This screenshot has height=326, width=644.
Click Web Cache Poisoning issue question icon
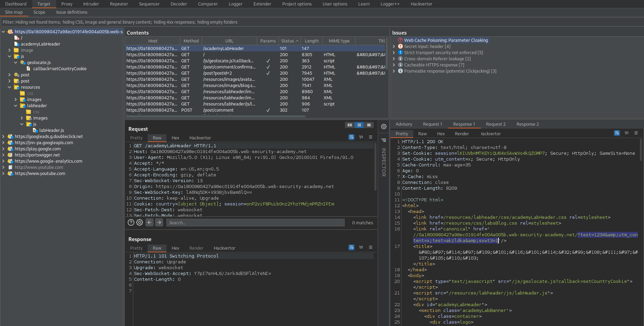[400, 40]
